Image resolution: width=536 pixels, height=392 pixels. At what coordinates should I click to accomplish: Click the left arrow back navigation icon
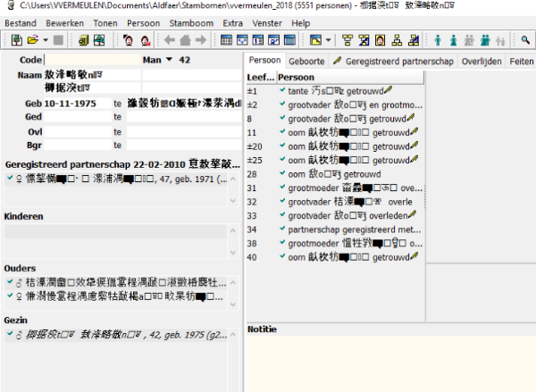coord(167,40)
